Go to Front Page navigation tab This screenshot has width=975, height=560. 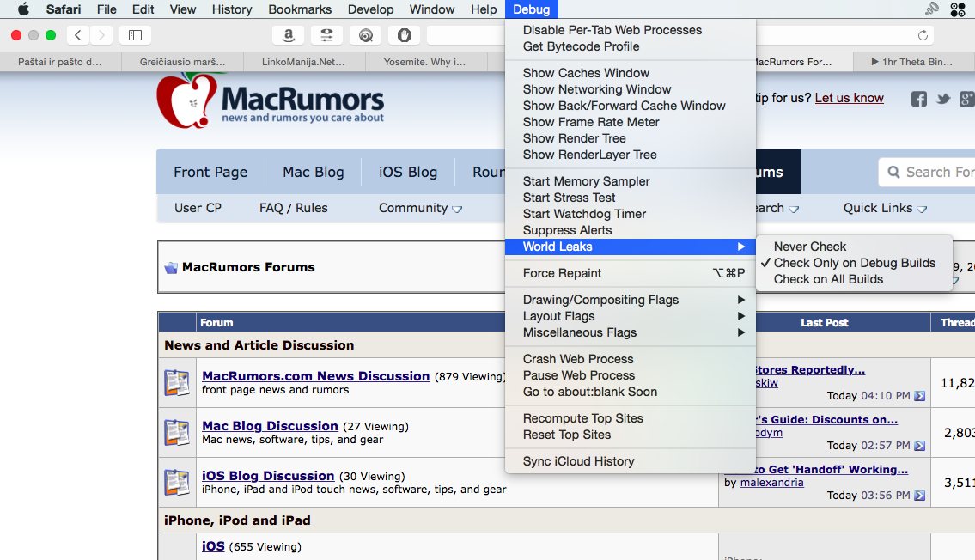[x=210, y=172]
